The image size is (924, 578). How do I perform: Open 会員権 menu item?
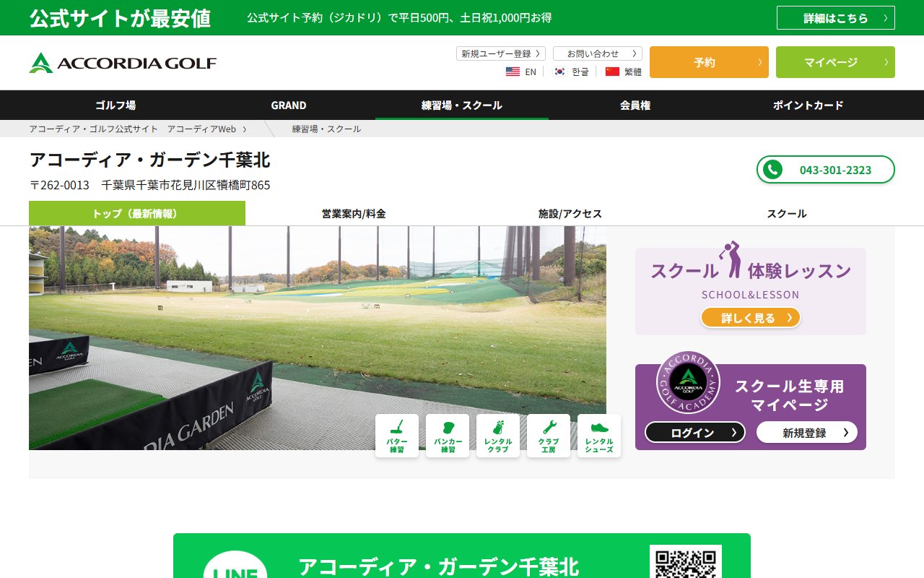click(635, 105)
